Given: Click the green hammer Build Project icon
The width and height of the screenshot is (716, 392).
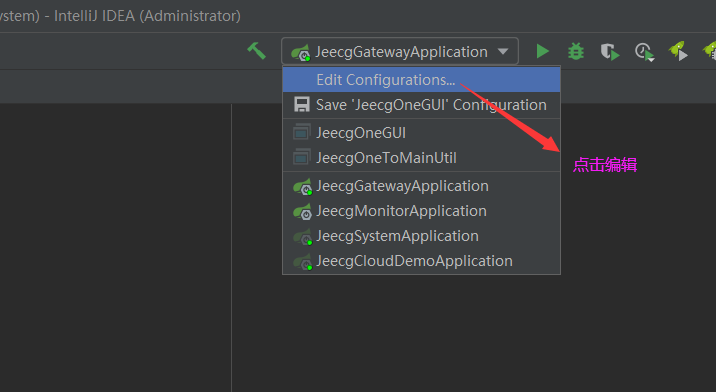Looking at the screenshot, I should 256,51.
